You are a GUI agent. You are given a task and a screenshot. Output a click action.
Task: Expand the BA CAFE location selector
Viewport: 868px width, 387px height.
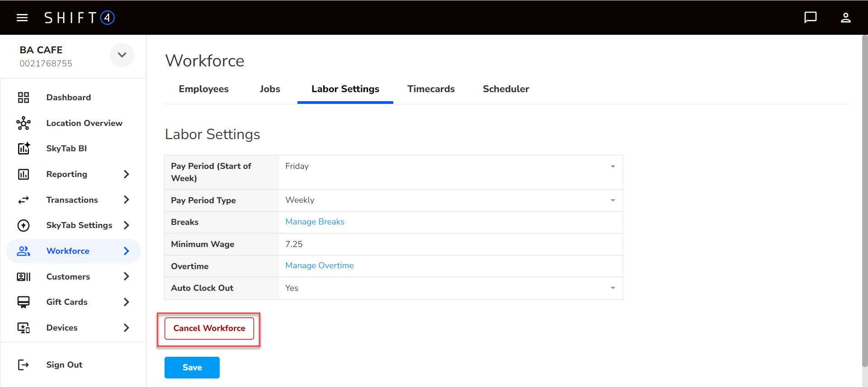click(x=122, y=55)
